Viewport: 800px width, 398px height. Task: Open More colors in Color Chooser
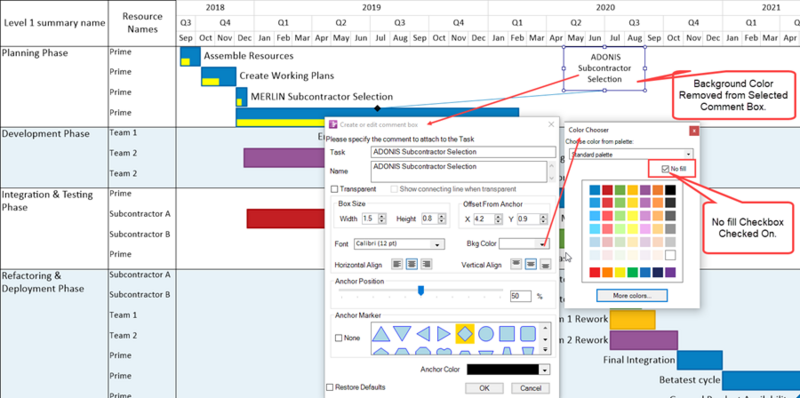click(632, 295)
